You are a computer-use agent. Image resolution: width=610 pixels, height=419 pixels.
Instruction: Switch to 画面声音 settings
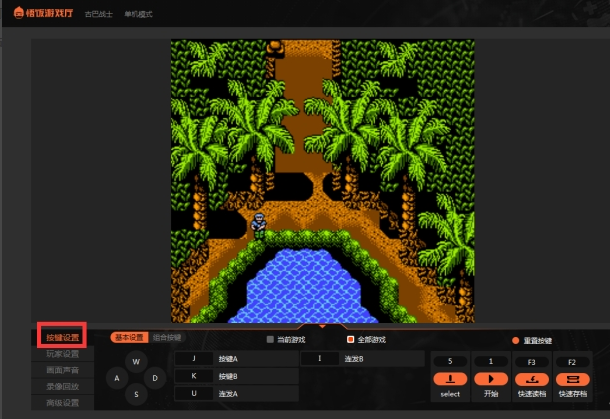(x=62, y=370)
